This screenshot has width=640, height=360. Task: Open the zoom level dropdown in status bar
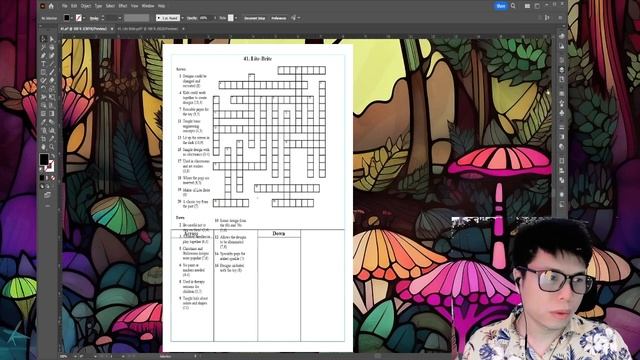pyautogui.click(x=74, y=356)
